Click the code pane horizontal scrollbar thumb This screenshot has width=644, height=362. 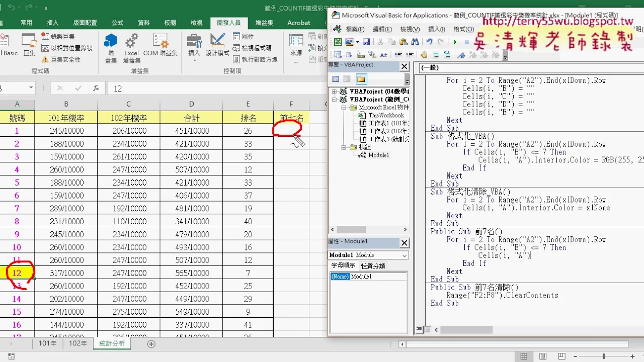pos(467,330)
